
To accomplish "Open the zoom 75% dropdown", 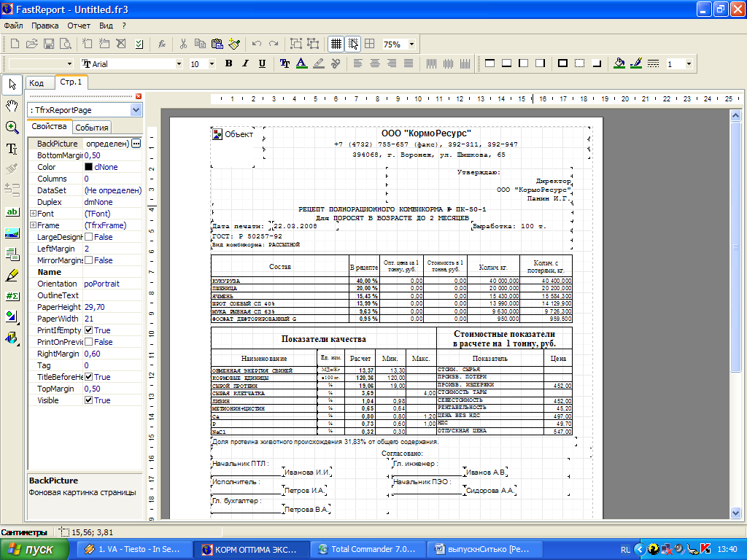I will click(x=411, y=44).
